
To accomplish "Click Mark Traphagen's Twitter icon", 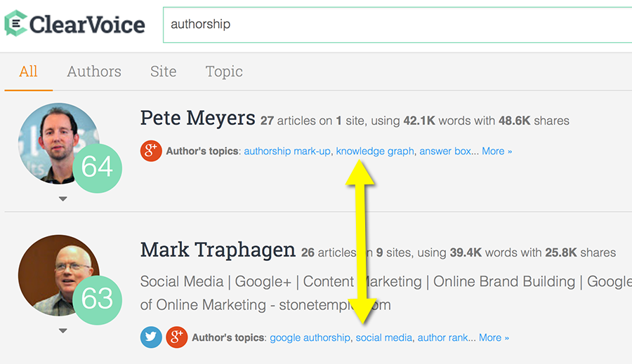I will [x=151, y=337].
